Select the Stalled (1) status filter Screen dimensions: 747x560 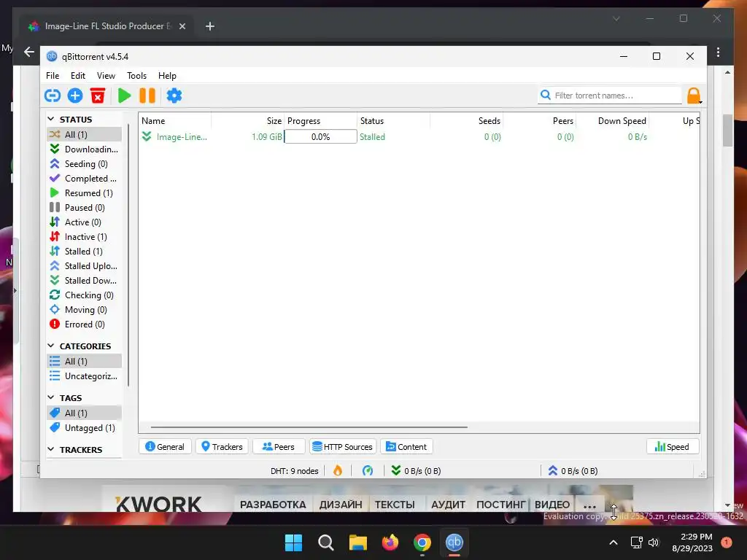click(85, 252)
